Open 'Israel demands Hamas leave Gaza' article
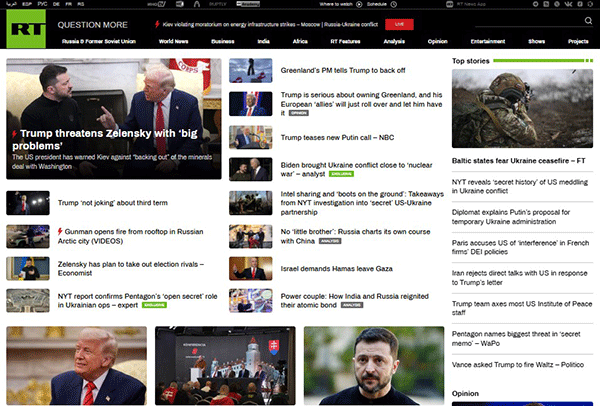Image resolution: width=600 pixels, height=406 pixels. pos(336,269)
